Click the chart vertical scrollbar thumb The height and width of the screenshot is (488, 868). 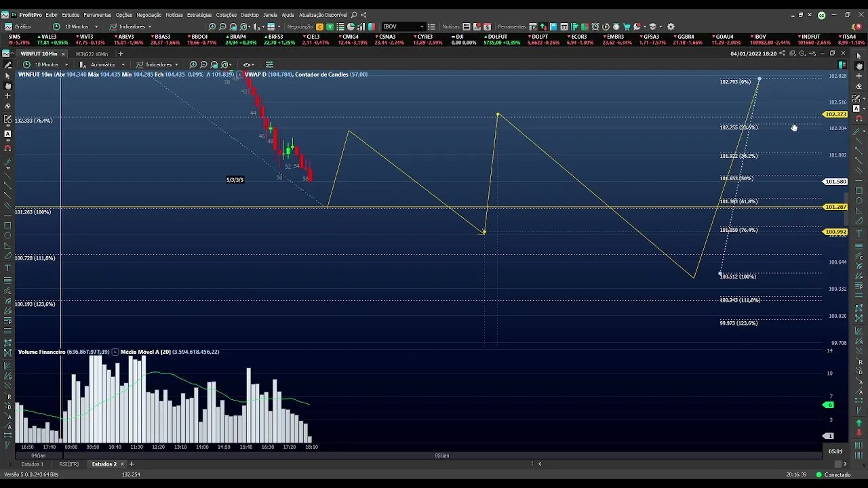846,209
